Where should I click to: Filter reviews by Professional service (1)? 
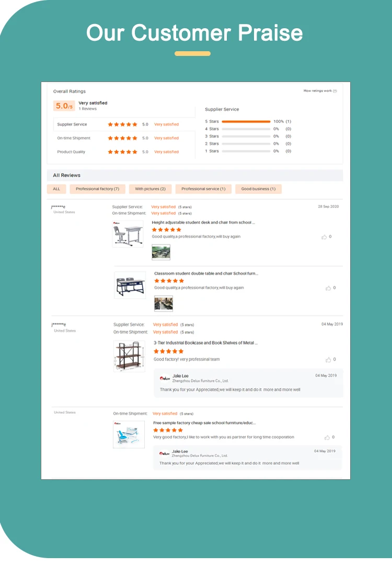(203, 189)
